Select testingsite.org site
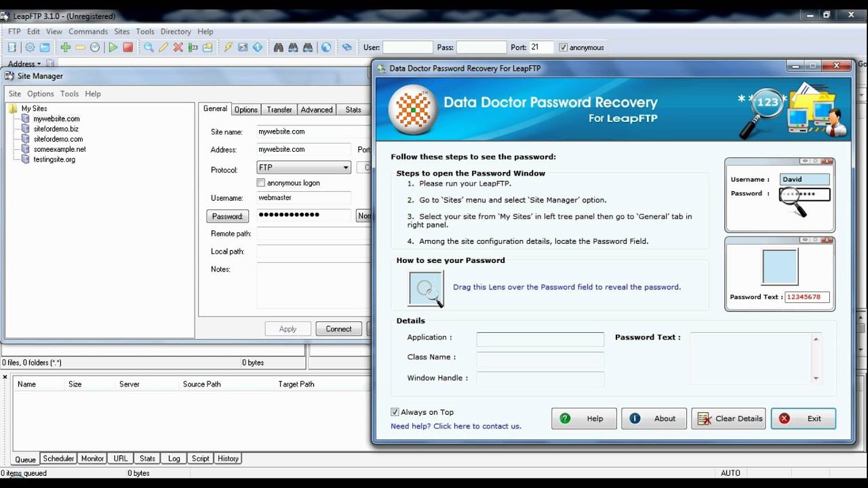This screenshot has height=488, width=868. [x=54, y=159]
